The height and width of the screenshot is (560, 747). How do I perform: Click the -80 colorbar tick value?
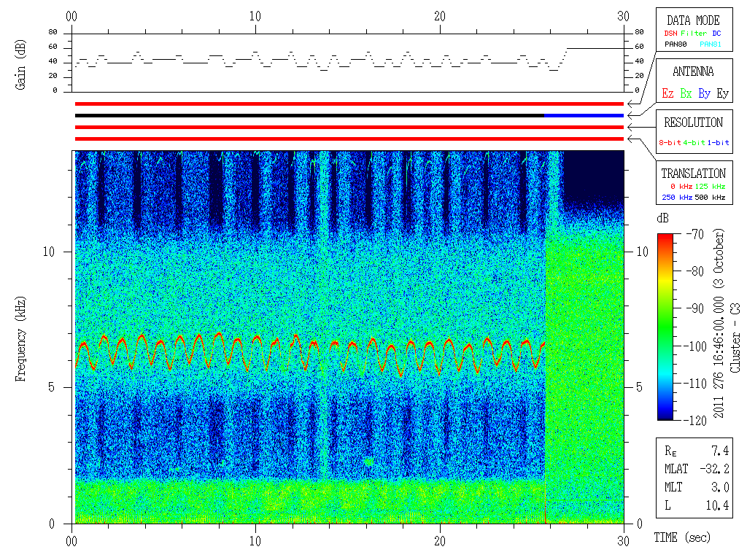(x=695, y=271)
